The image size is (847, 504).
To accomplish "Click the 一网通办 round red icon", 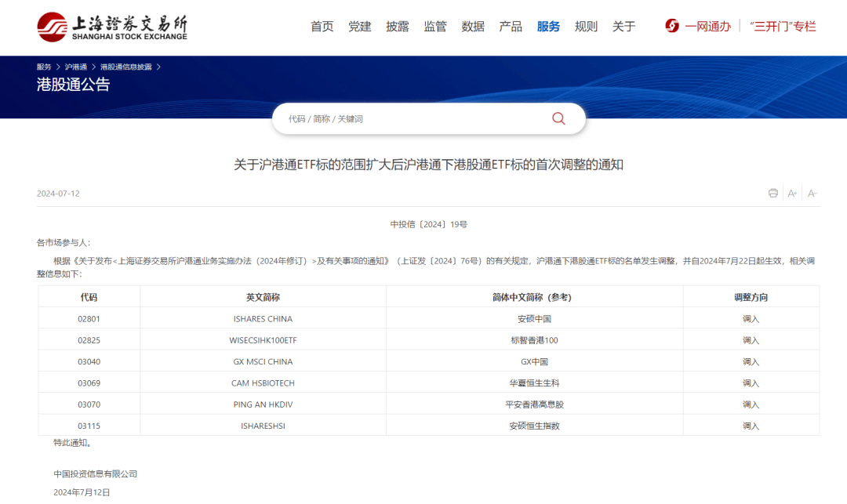I will (x=672, y=26).
